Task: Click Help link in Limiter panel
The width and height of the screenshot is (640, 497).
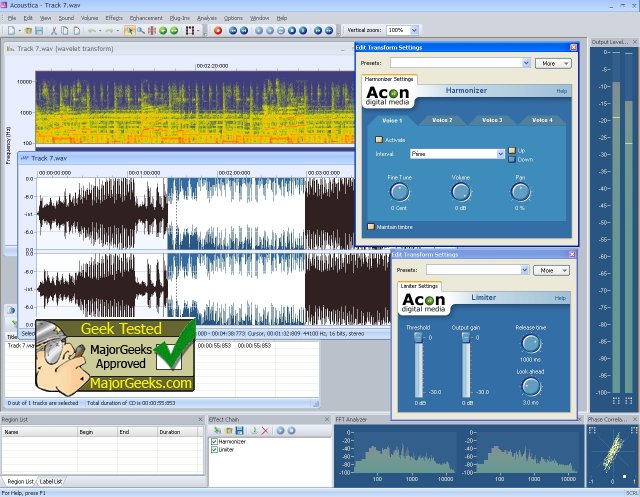Action: [x=560, y=298]
